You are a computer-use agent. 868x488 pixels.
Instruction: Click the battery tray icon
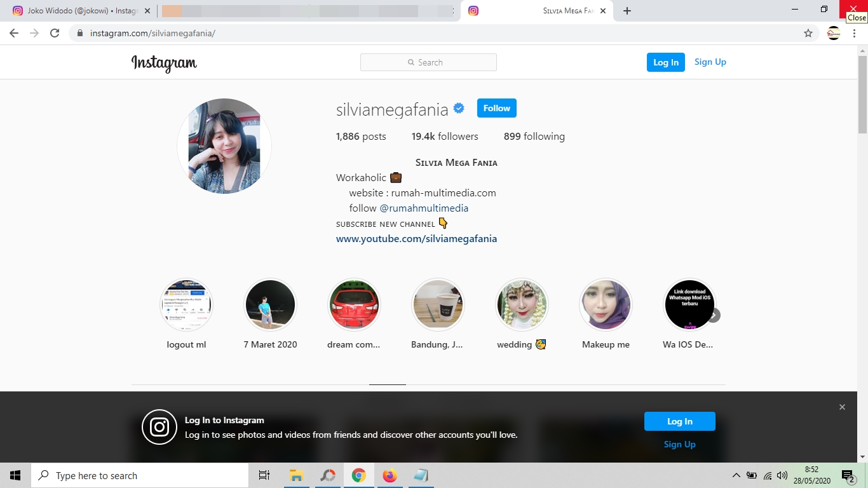752,475
